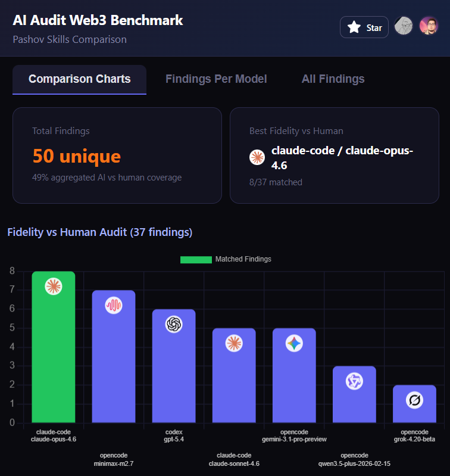
Task: Click the Star button
Action: [x=364, y=27]
